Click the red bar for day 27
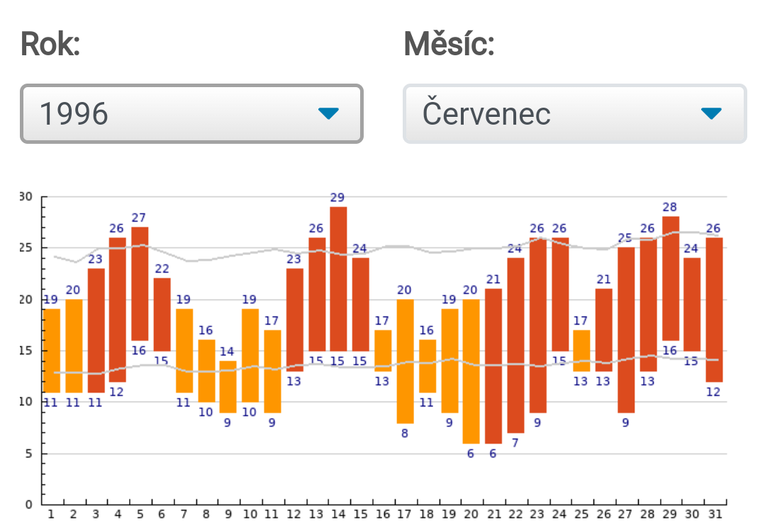This screenshot has width=765, height=532. 625,329
